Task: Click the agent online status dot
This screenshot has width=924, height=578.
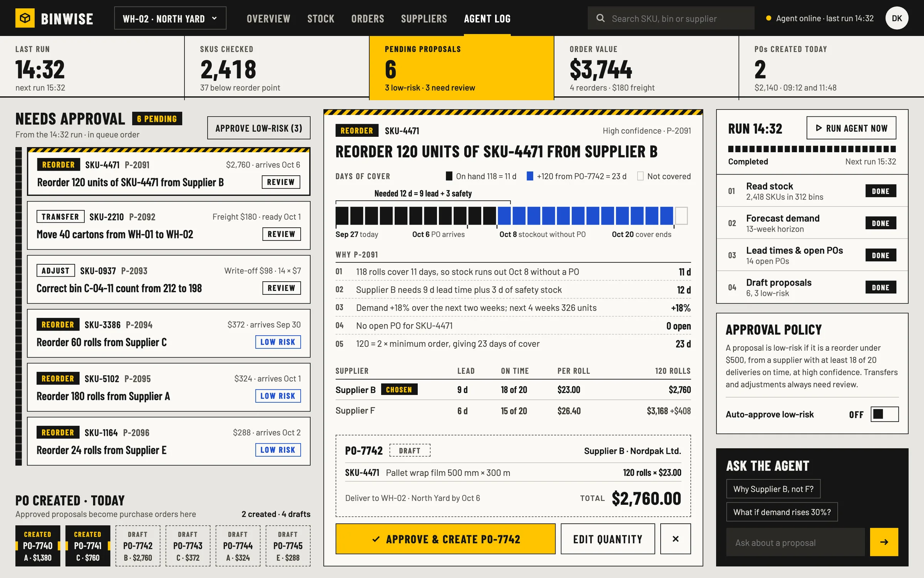Action: tap(768, 18)
